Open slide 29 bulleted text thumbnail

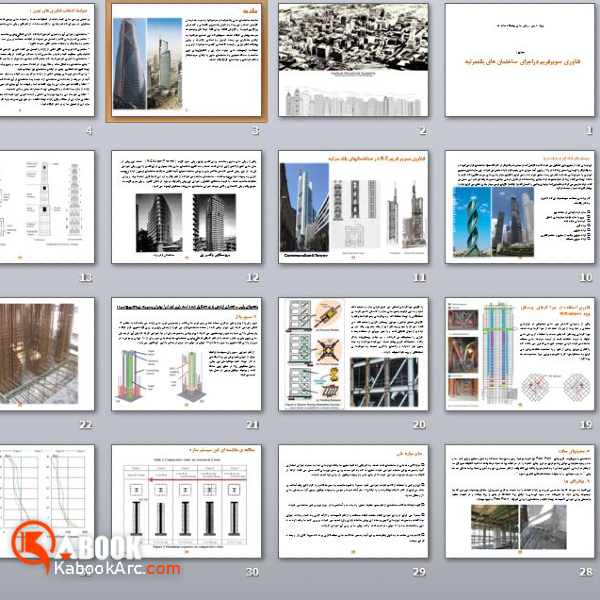click(x=353, y=501)
